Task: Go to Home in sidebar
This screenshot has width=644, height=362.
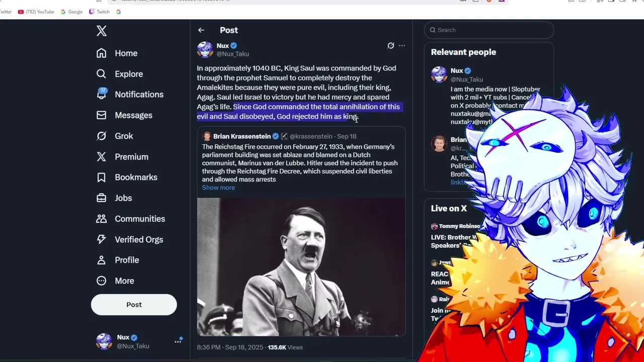Action: 117,53
